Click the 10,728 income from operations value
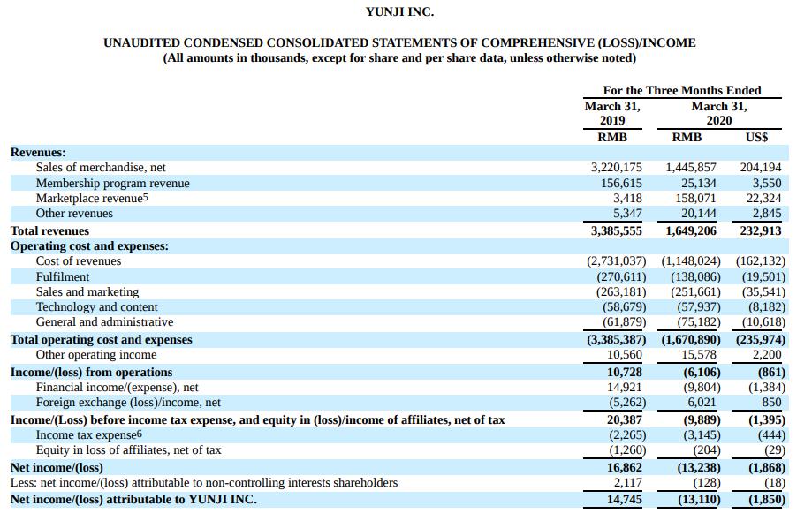This screenshot has height=521, width=812. (625, 372)
